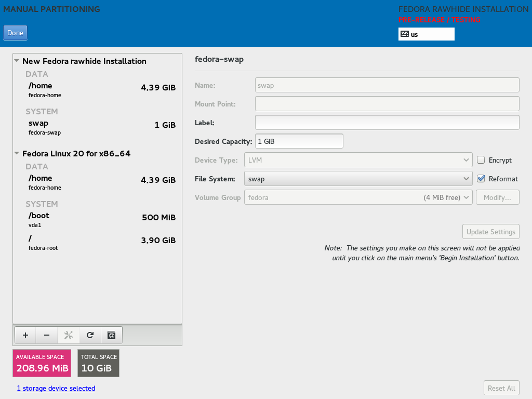The image size is (532, 399).
Task: Uncheck the Reformat checkbox
Action: (x=481, y=179)
